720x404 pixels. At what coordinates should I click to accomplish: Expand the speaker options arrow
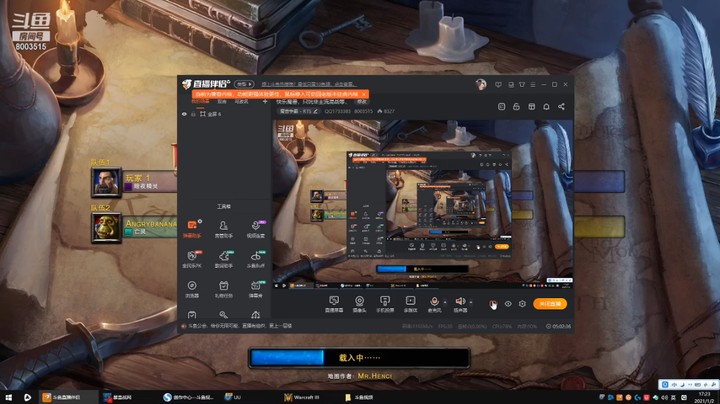tap(471, 302)
